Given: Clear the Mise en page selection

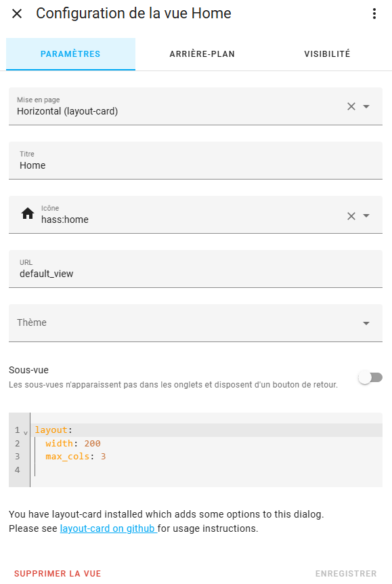Looking at the screenshot, I should (351, 106).
